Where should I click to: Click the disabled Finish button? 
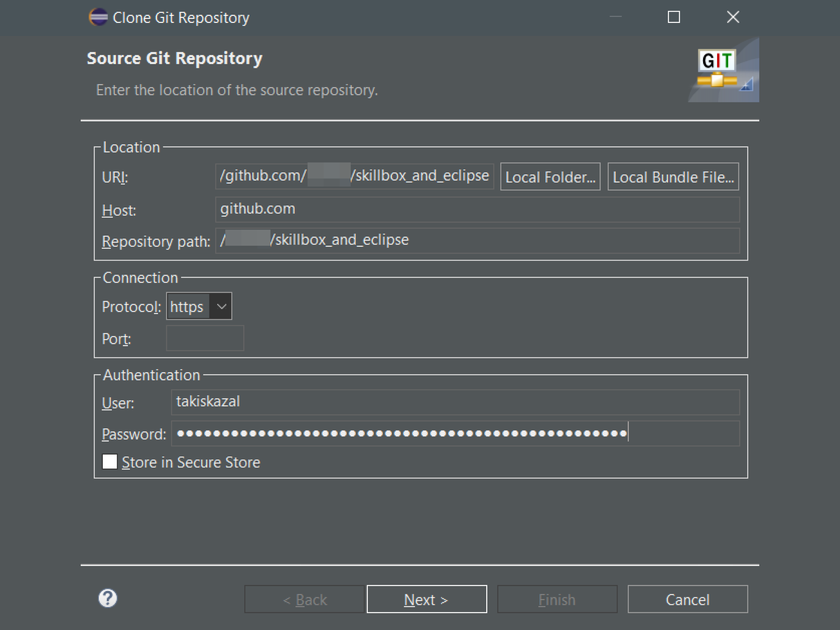(x=557, y=599)
